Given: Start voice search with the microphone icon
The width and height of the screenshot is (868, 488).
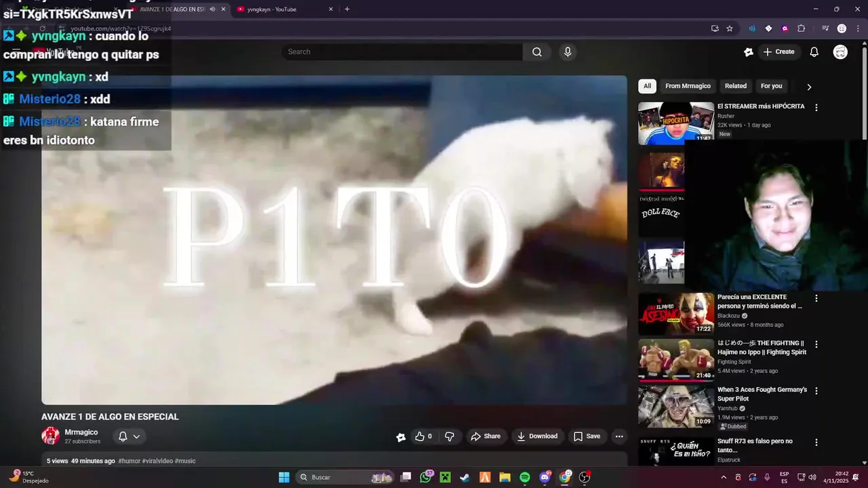Looking at the screenshot, I should [568, 52].
